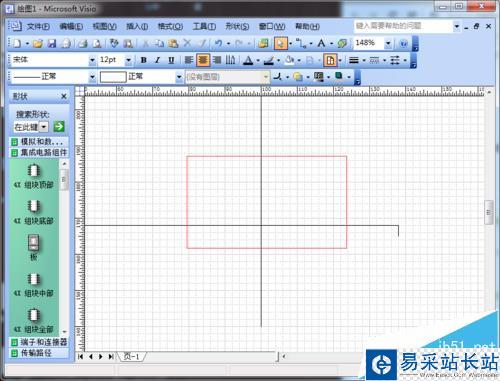The width and height of the screenshot is (500, 381).
Task: Close the 形状 panel
Action: [64, 96]
